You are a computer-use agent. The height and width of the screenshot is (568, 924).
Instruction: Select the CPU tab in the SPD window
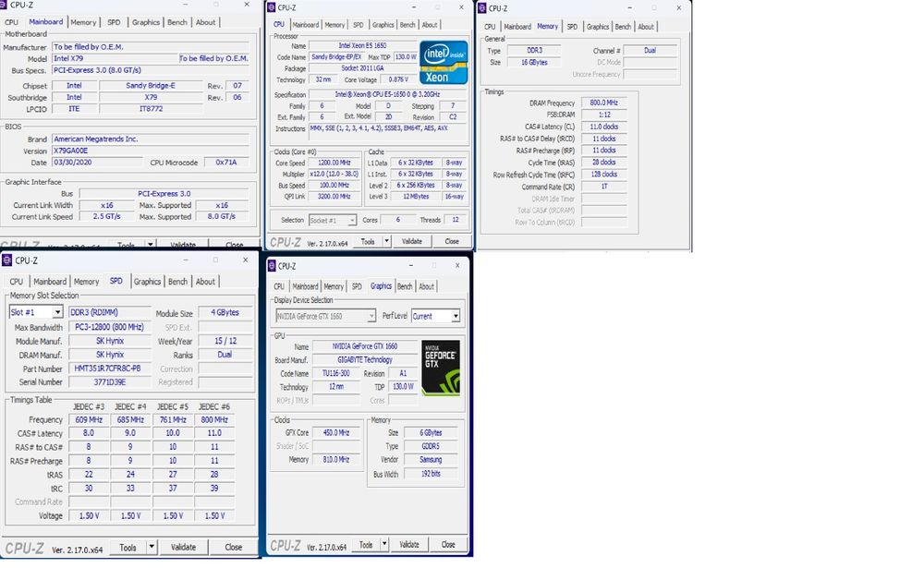coord(17,282)
